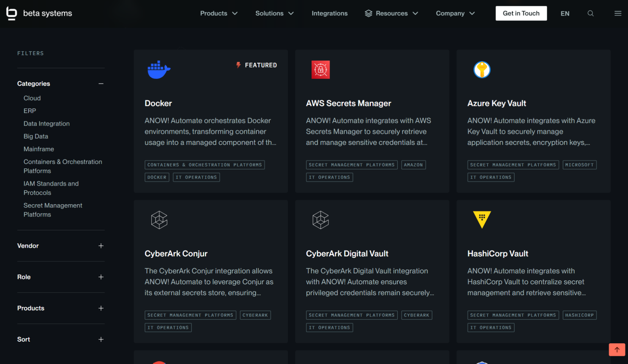Screen dimensions: 628x364
Task: Open the search magnifier icon
Action: pos(591,13)
